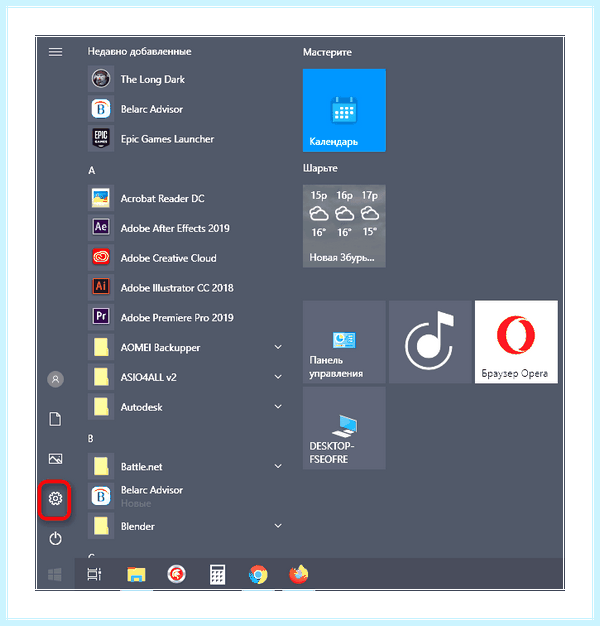The image size is (600, 626).
Task: Open Adobe Creative Cloud
Action: pyautogui.click(x=186, y=258)
